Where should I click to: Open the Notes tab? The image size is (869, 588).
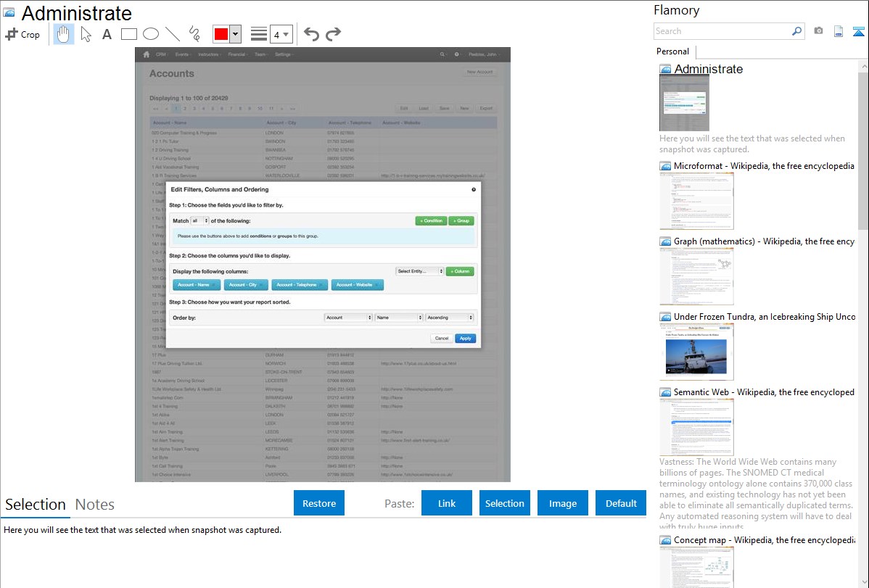click(95, 505)
